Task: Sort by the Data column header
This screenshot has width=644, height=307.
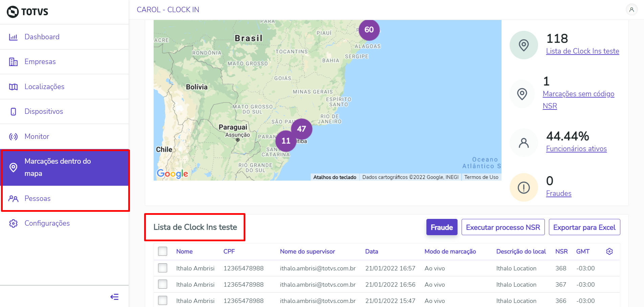Action: [x=372, y=251]
